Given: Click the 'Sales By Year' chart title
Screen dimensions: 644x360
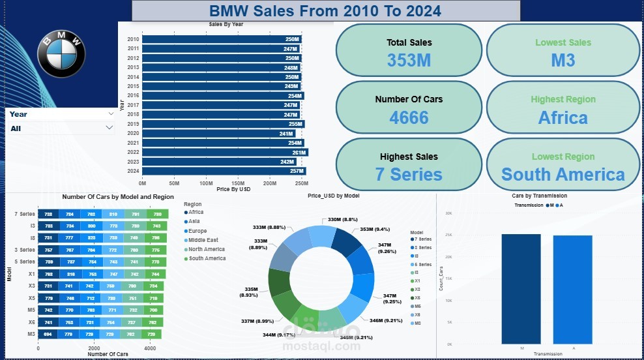Looking at the screenshot, I should [226, 24].
